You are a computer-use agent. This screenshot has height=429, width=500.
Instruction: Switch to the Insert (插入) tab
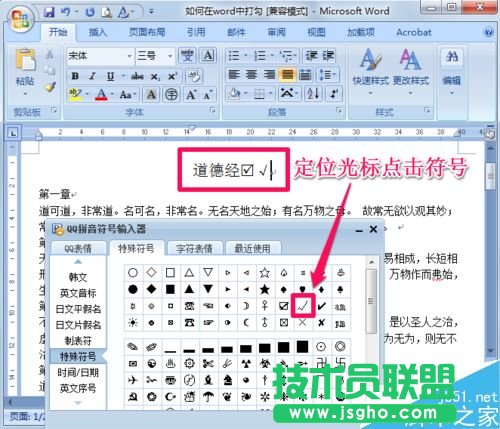pyautogui.click(x=98, y=32)
